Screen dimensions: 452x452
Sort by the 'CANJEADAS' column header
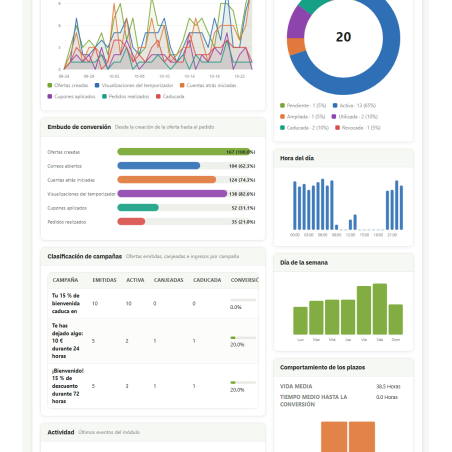(168, 280)
